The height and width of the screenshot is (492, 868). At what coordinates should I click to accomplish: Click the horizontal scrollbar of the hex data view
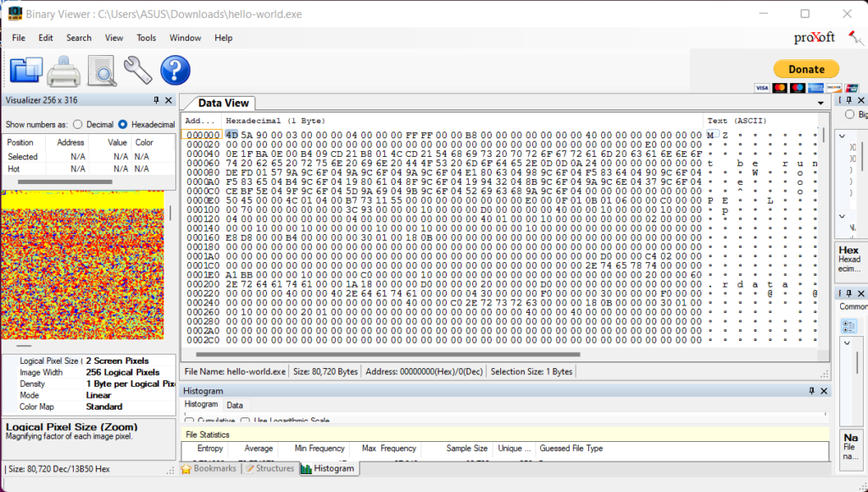click(x=387, y=354)
